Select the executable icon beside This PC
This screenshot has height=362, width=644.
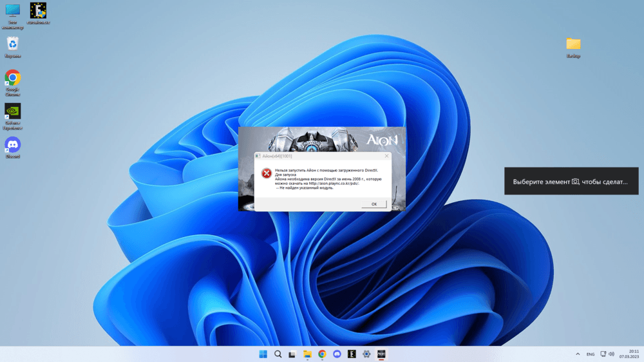tap(39, 12)
